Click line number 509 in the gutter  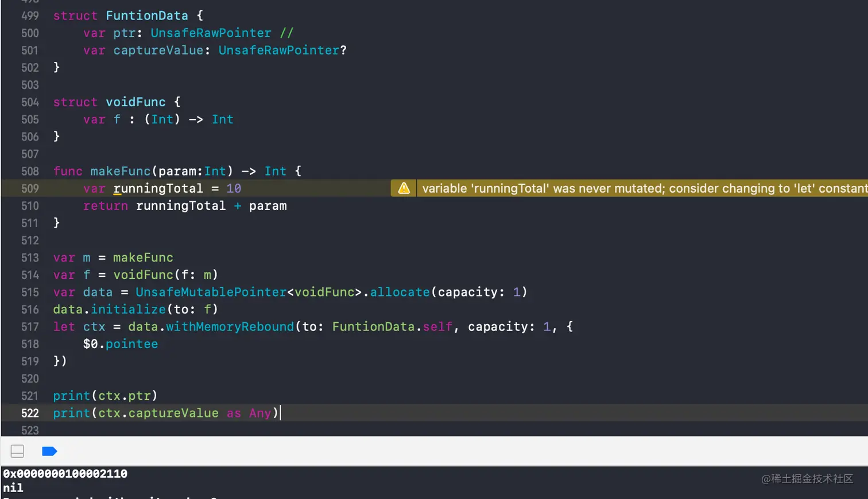30,189
